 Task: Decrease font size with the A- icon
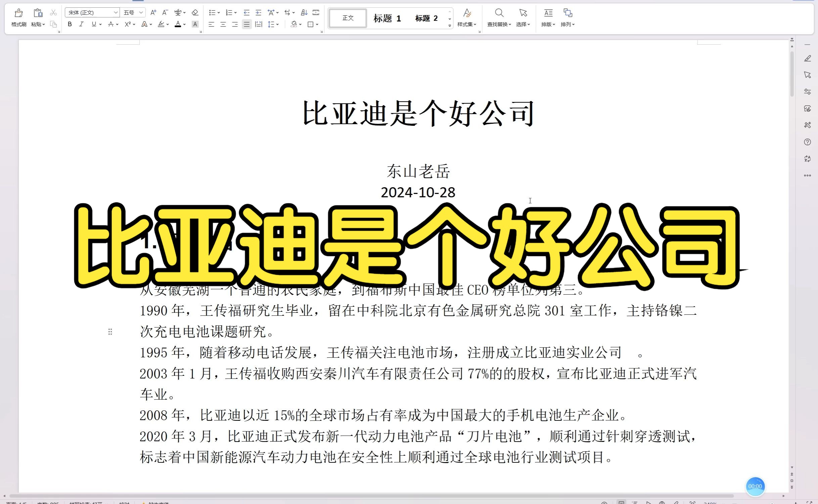tap(165, 13)
